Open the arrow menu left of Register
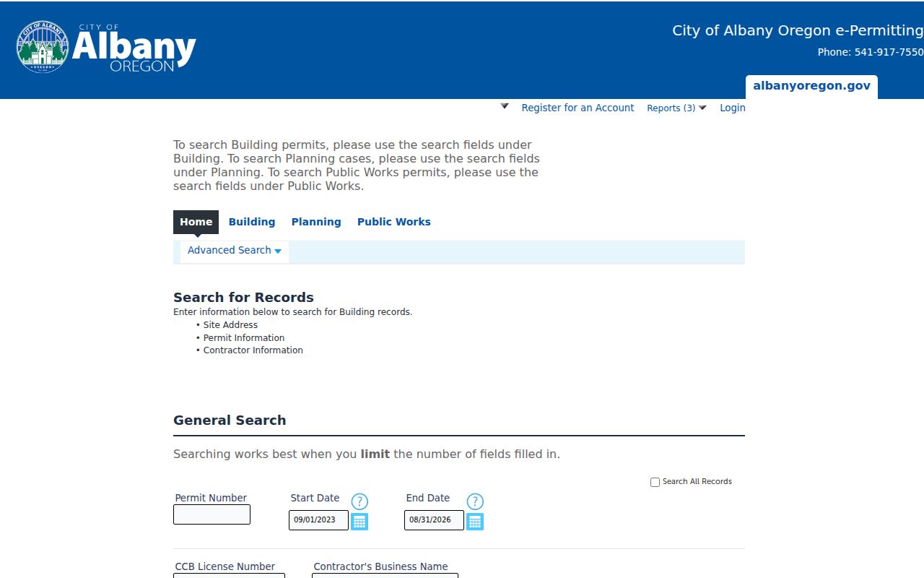The height and width of the screenshot is (578, 924). (505, 106)
